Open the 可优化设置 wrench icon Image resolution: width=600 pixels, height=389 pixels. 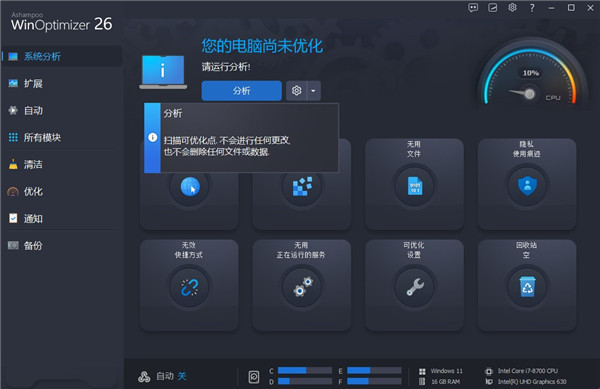point(414,287)
